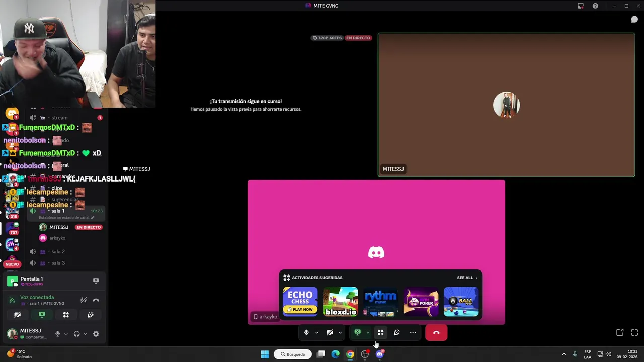Open the volume control in system tray
Screen dimensions: 644x362
(608, 354)
